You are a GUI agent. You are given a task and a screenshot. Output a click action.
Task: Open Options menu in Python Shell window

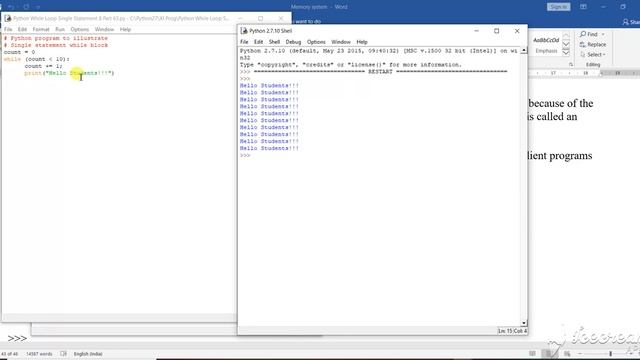point(316,42)
